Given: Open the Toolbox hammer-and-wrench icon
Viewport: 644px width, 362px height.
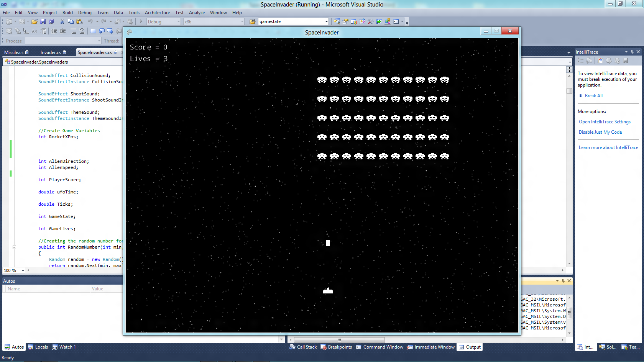Looking at the screenshot, I should (371, 21).
